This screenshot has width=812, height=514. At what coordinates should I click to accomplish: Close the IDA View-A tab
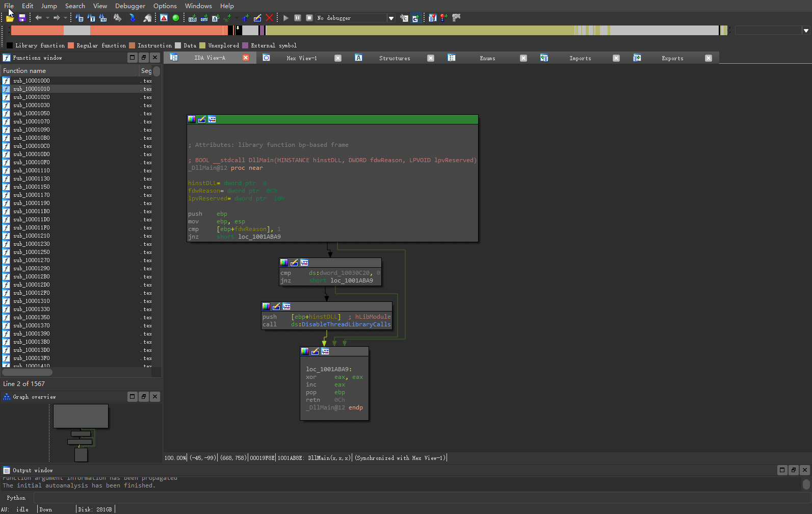[246, 58]
